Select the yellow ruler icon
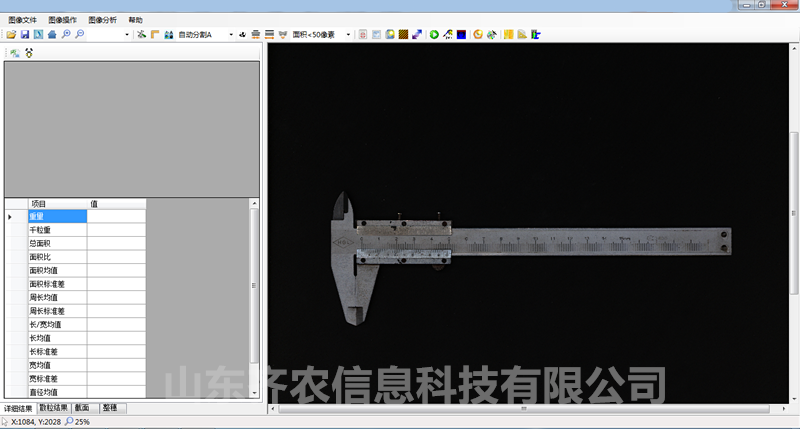 tap(509, 34)
